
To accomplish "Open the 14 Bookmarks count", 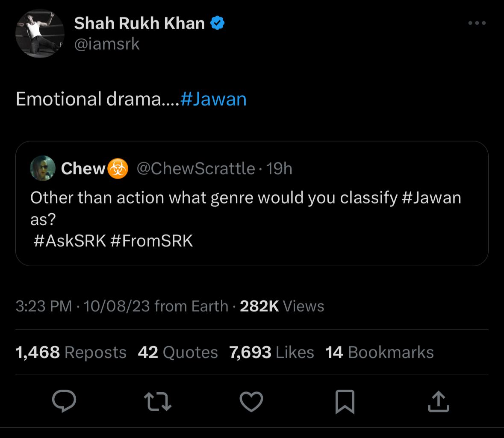I will coord(380,352).
